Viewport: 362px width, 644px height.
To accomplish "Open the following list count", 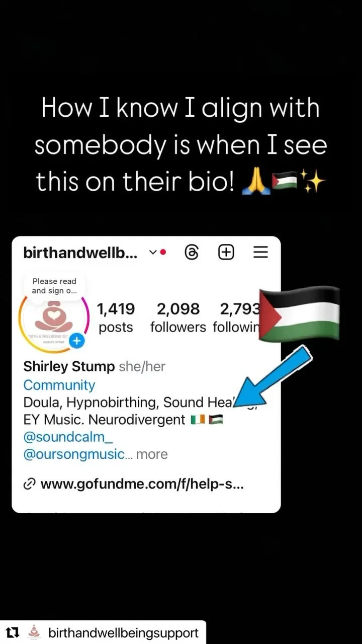I will click(236, 317).
